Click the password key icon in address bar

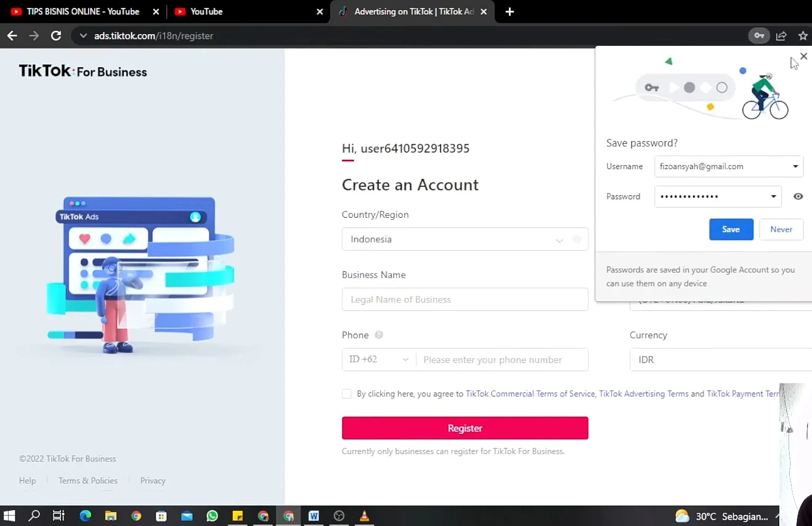759,36
